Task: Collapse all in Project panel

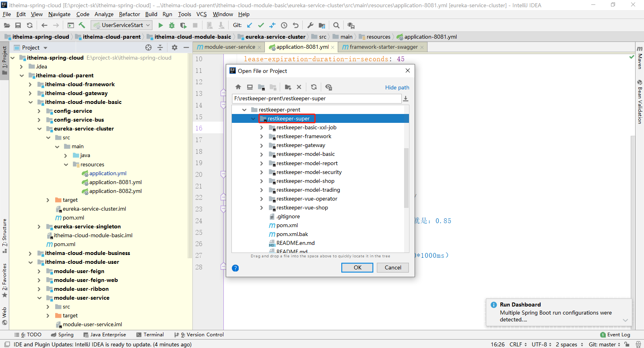Action: coord(160,48)
